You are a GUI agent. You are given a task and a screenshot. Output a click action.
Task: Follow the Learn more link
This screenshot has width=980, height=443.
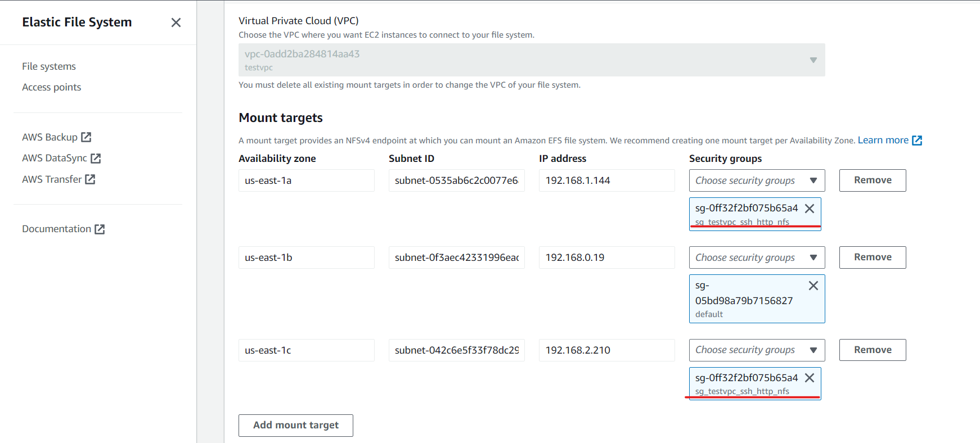(883, 140)
